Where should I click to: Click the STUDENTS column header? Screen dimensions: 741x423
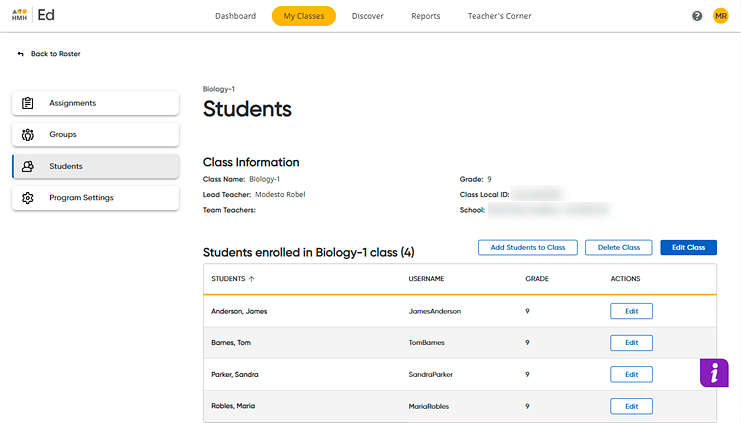228,279
